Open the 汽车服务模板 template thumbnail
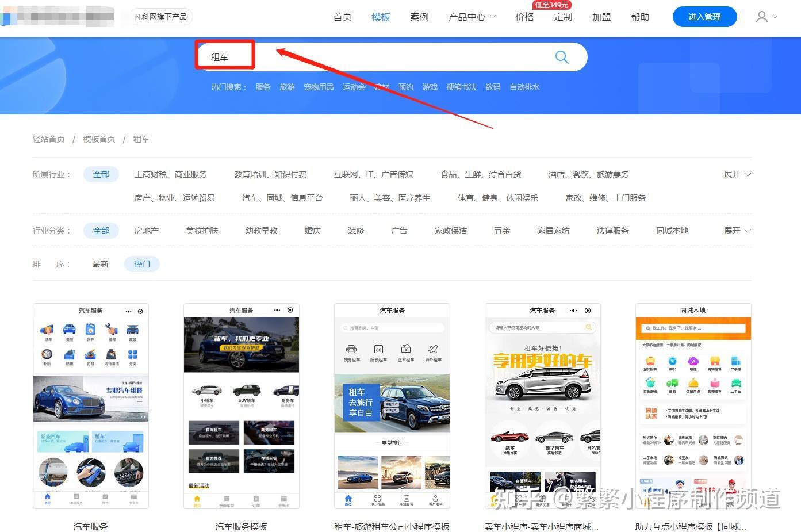This screenshot has height=532, width=801. click(x=242, y=406)
